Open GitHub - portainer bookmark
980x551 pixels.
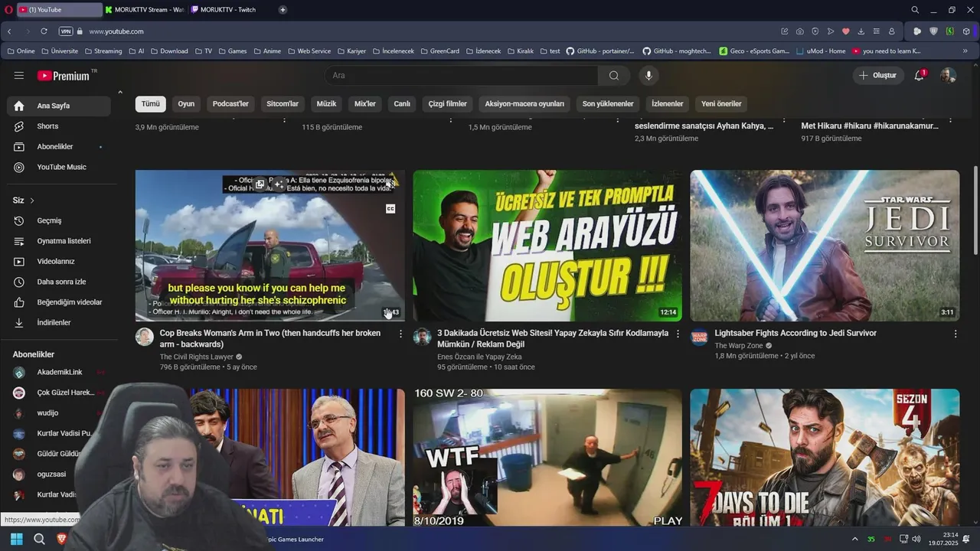point(600,51)
